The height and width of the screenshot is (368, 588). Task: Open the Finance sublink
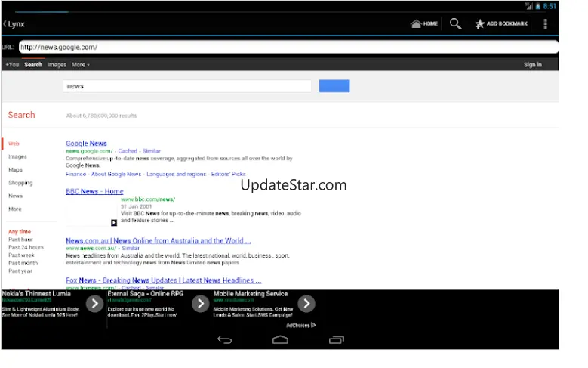[75, 175]
